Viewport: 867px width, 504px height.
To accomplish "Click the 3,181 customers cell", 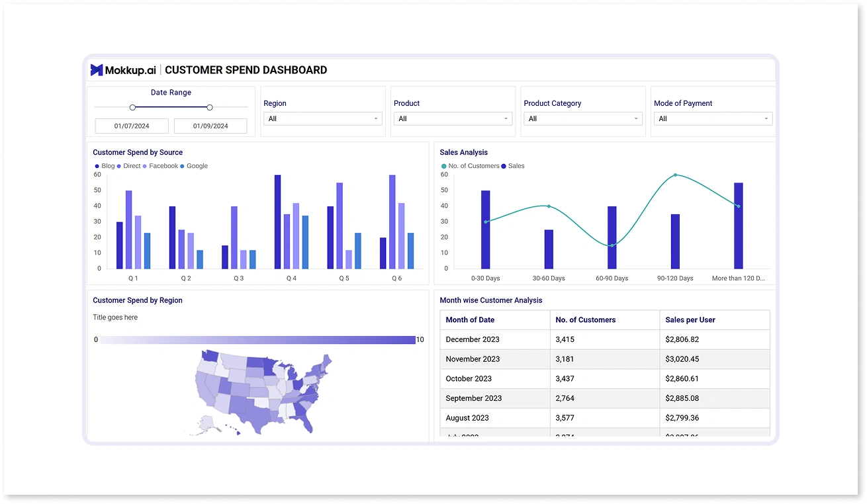I will [605, 359].
